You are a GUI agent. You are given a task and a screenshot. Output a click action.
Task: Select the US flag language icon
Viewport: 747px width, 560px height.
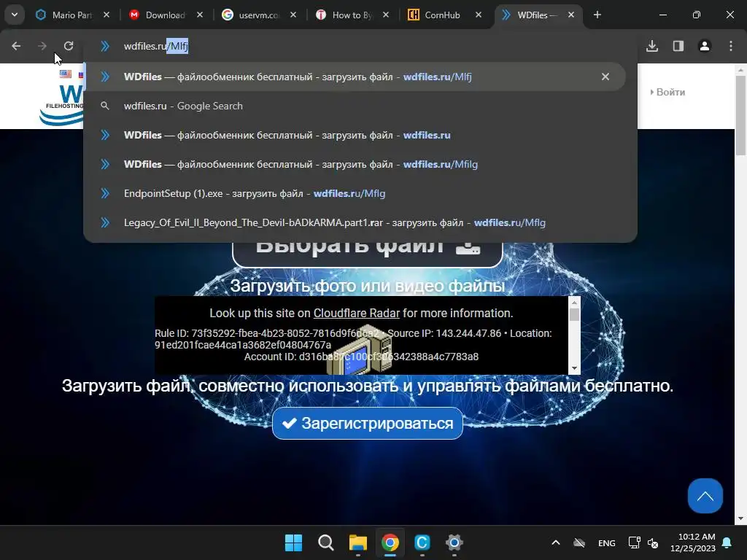pos(66,74)
